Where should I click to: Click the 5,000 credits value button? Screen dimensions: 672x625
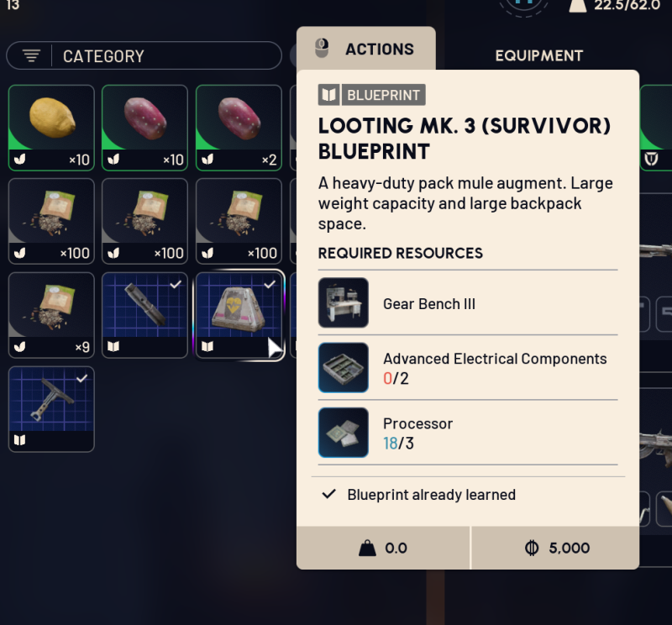pyautogui.click(x=555, y=548)
